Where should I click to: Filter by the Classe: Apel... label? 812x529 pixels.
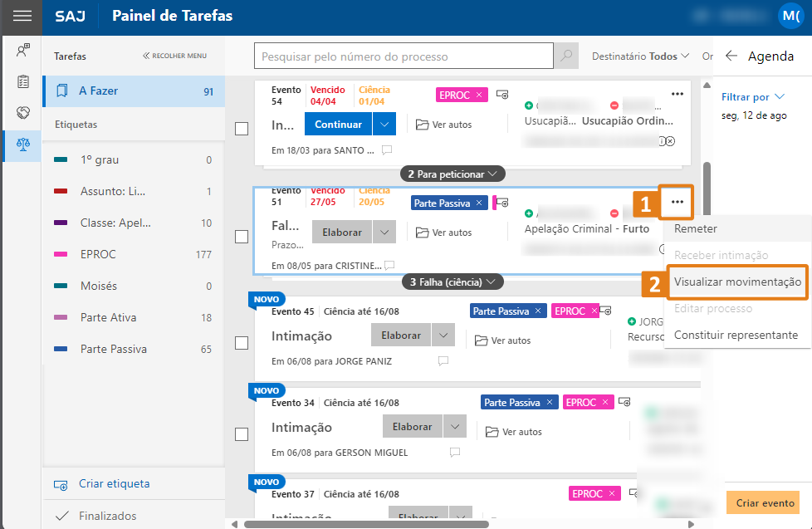click(135, 223)
